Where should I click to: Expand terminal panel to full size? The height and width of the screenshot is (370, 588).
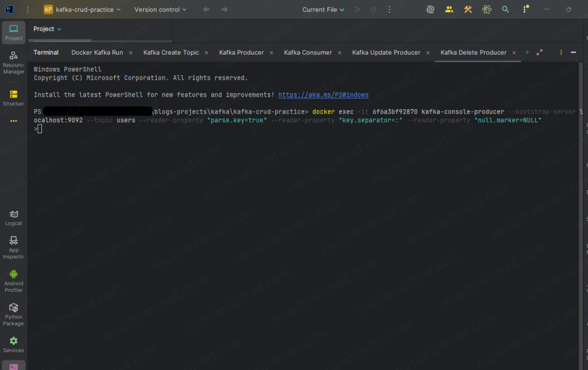point(540,52)
